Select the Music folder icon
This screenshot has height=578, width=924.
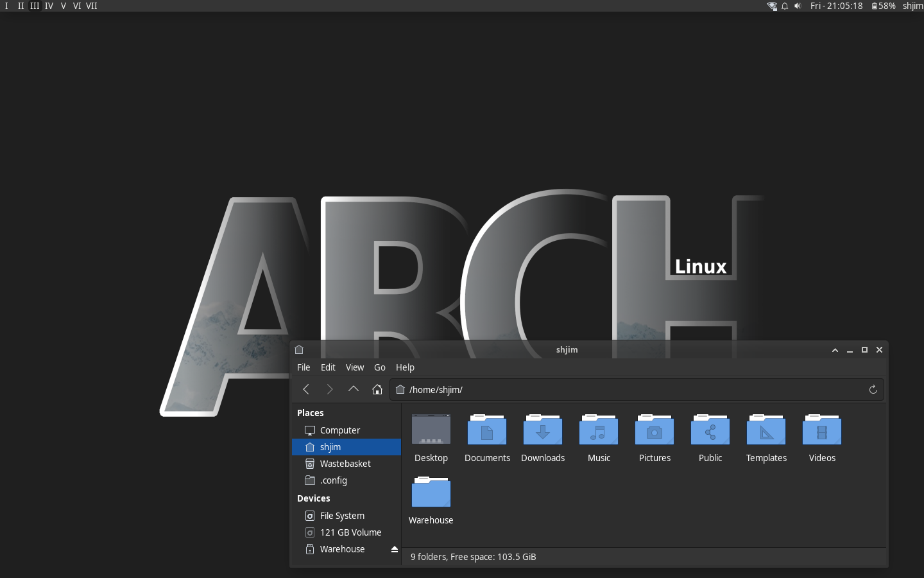coord(599,430)
